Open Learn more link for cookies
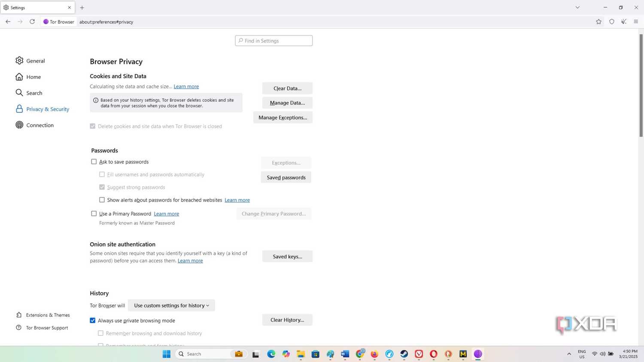 (x=186, y=87)
